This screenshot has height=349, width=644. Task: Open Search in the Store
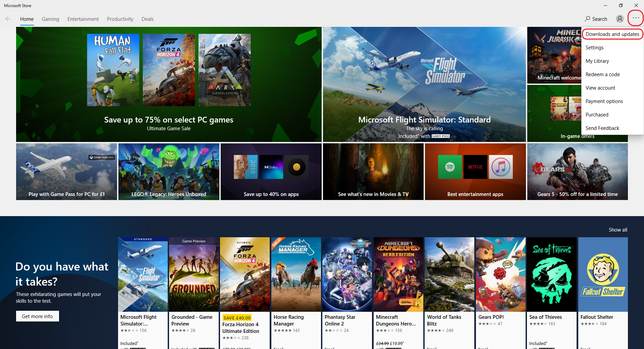pyautogui.click(x=596, y=19)
